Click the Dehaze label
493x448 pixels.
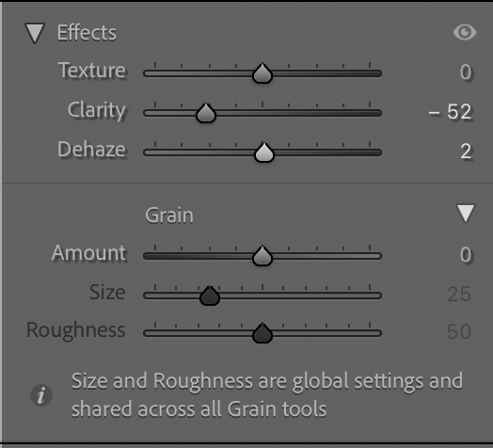(91, 149)
